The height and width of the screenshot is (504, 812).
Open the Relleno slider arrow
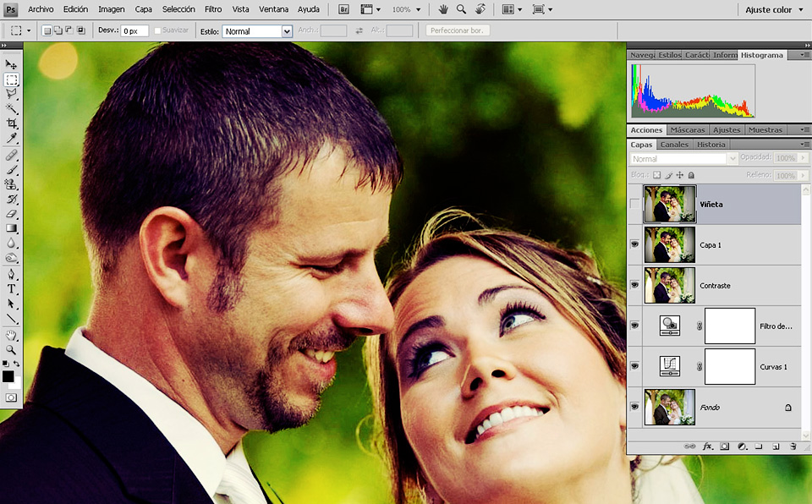point(803,176)
